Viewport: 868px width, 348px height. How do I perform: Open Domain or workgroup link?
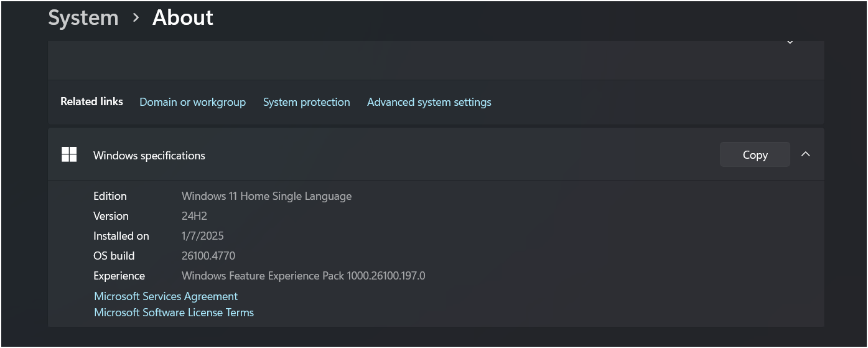192,102
